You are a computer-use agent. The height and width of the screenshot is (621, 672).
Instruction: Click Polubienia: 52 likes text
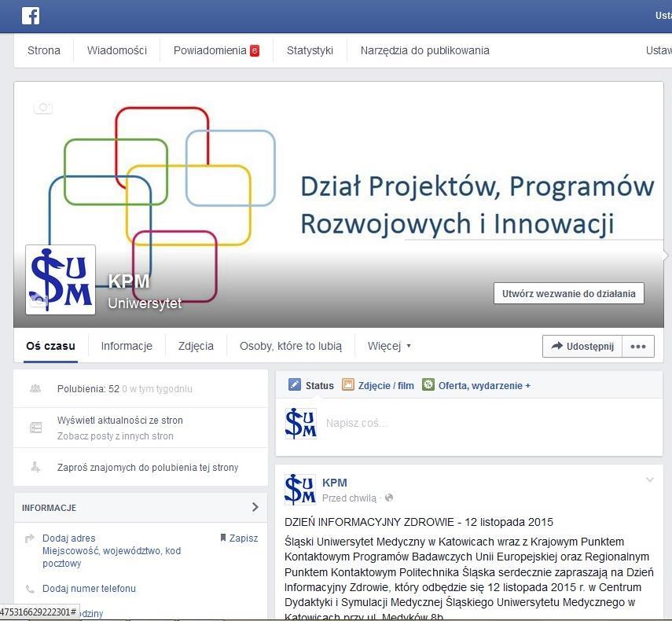coord(88,389)
